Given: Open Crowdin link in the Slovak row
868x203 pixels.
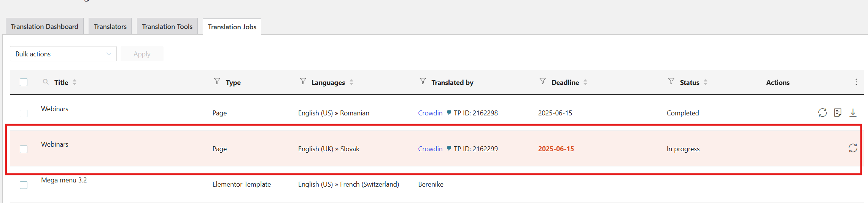Looking at the screenshot, I should 430,149.
